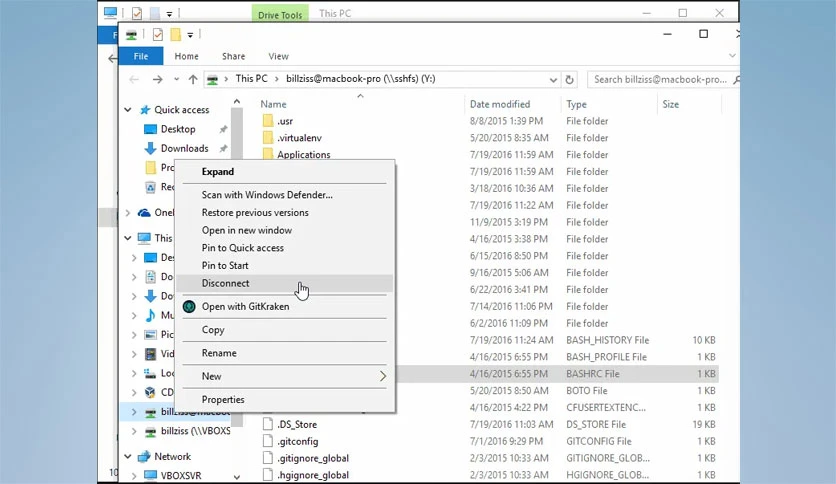Click the Music note icon in tree
Viewport: 836px width, 484px height.
(x=150, y=315)
